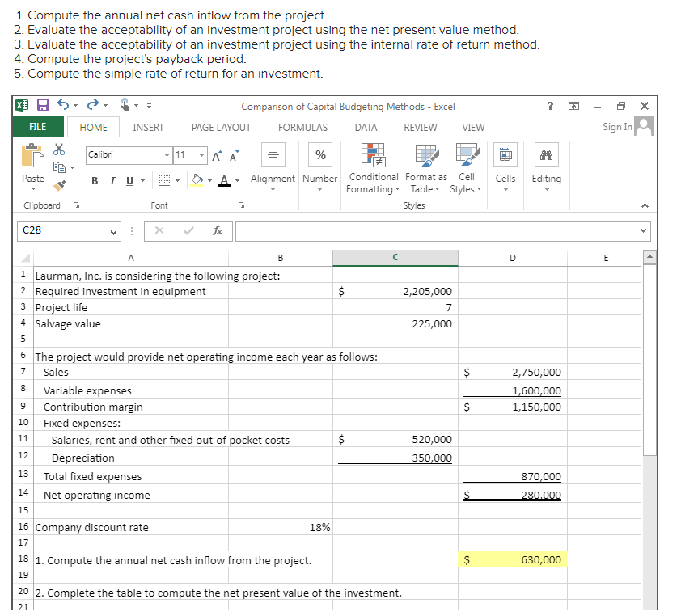Switch to the FORMULAS ribbon tab
The height and width of the screenshot is (616, 681).
pyautogui.click(x=302, y=127)
